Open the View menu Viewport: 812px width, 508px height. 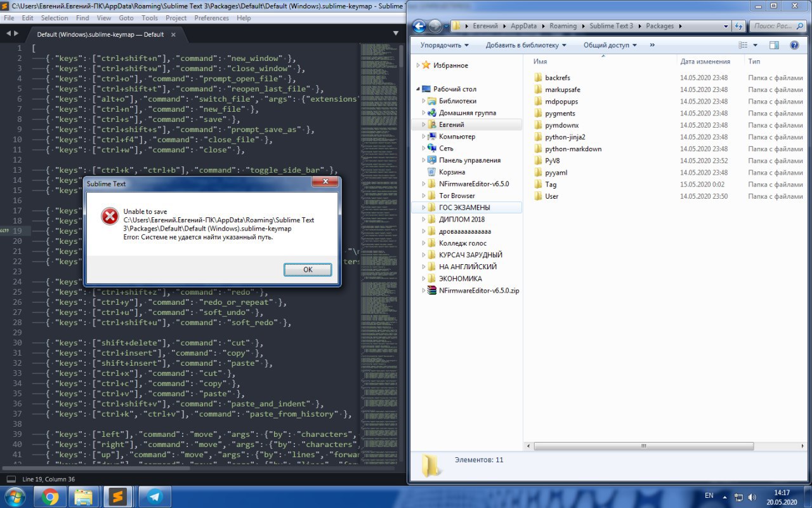click(x=104, y=18)
